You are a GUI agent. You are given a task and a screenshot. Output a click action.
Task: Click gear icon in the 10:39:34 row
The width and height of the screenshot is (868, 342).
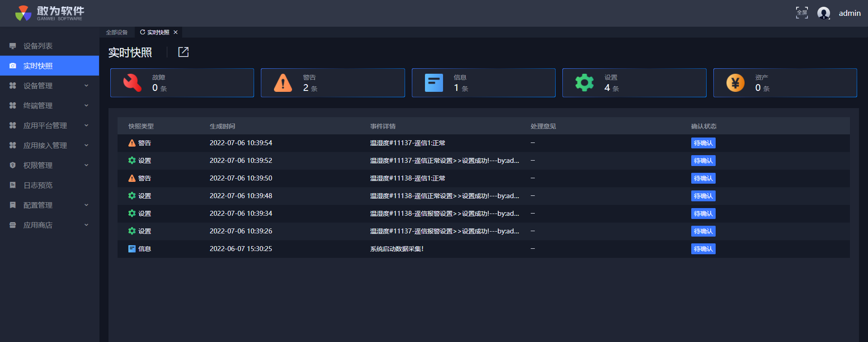tap(132, 213)
